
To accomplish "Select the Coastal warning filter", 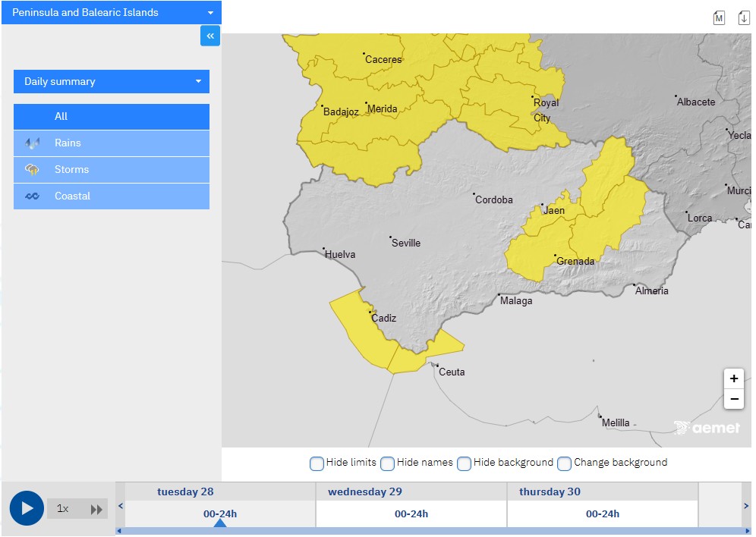I will point(112,196).
